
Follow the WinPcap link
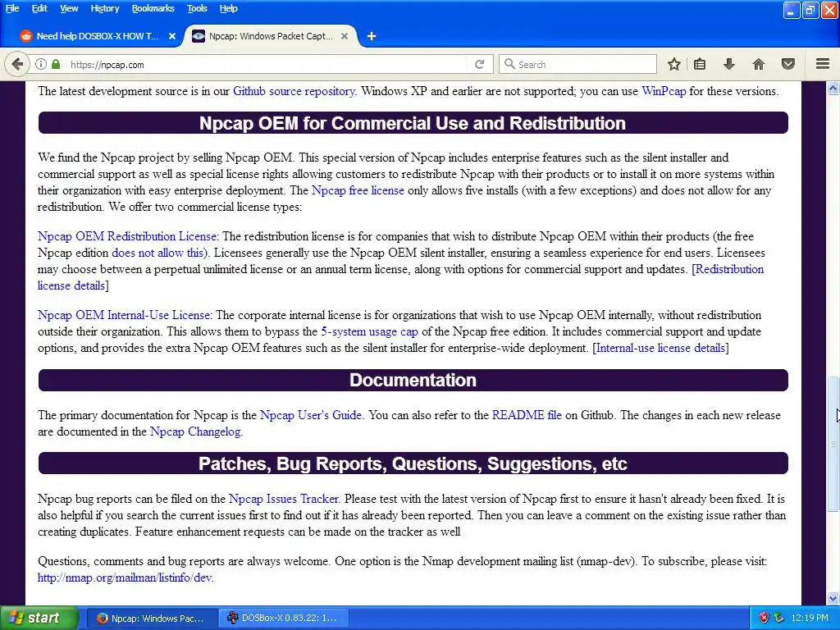[x=664, y=91]
